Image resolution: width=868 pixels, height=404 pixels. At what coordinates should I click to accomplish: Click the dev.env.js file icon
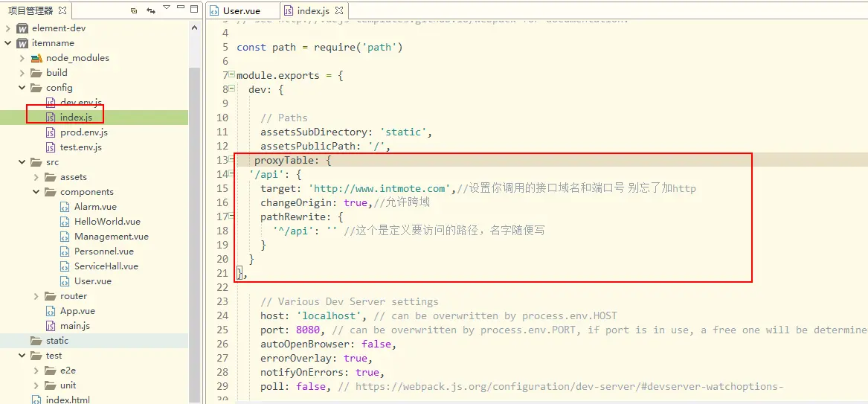pos(51,103)
